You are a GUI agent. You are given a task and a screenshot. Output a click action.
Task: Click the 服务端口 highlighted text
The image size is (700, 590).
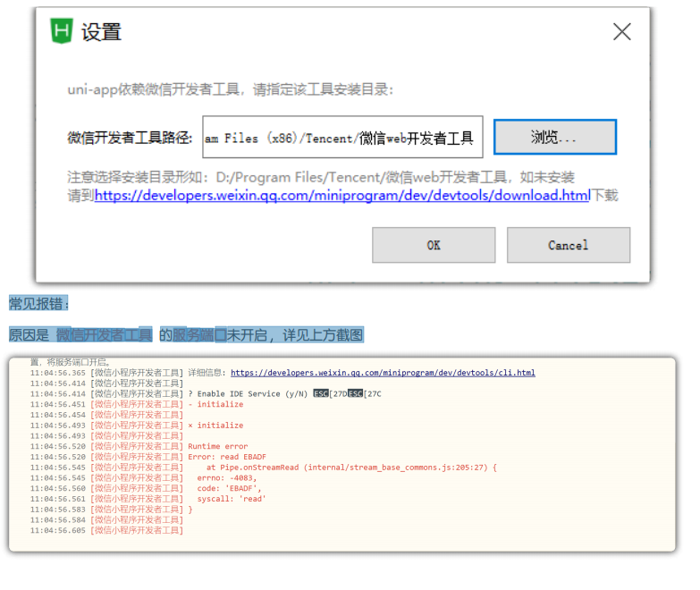click(199, 334)
